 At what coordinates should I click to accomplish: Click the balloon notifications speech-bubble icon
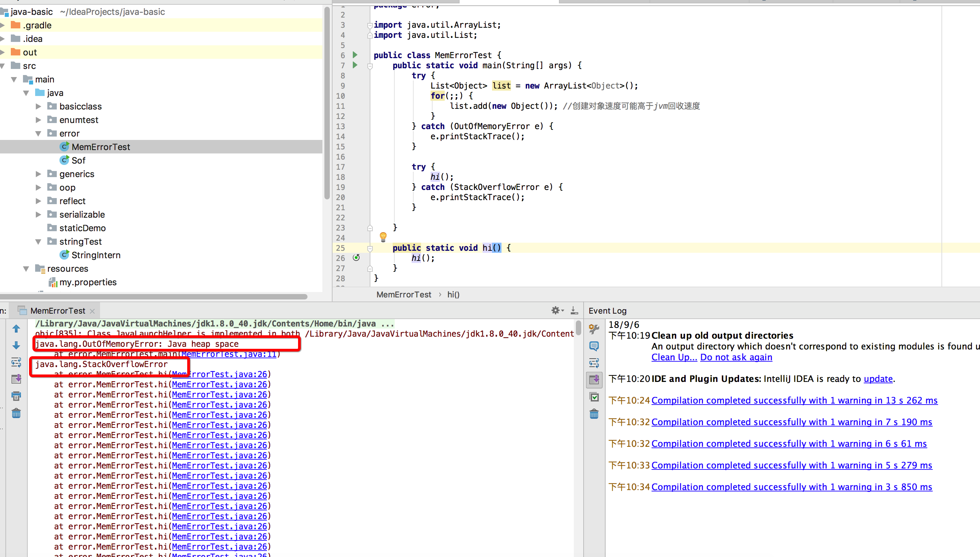(x=594, y=346)
